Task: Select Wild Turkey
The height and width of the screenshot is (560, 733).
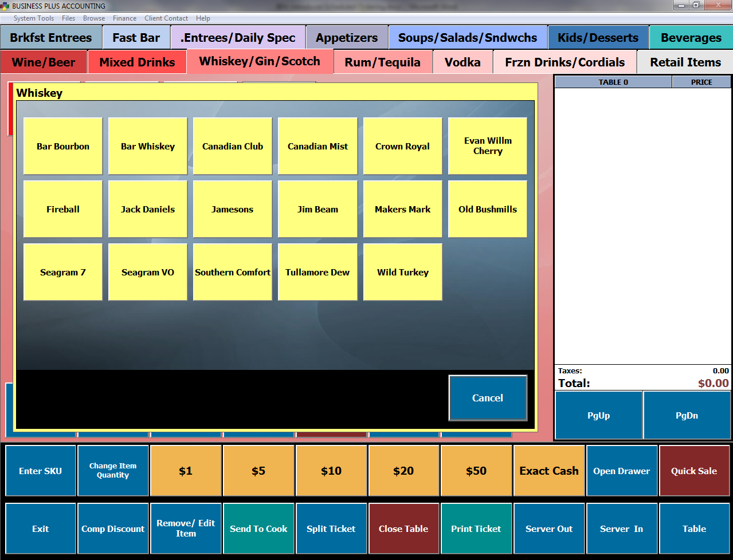Action: click(403, 272)
